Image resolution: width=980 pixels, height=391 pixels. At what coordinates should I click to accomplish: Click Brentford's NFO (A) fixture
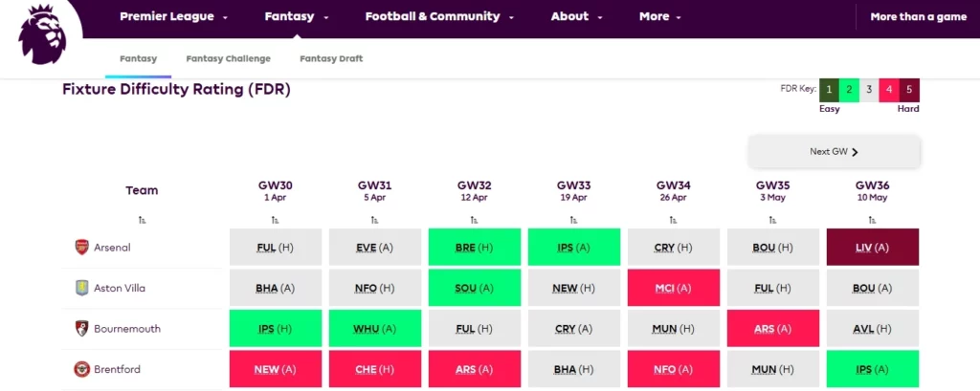[673, 369]
